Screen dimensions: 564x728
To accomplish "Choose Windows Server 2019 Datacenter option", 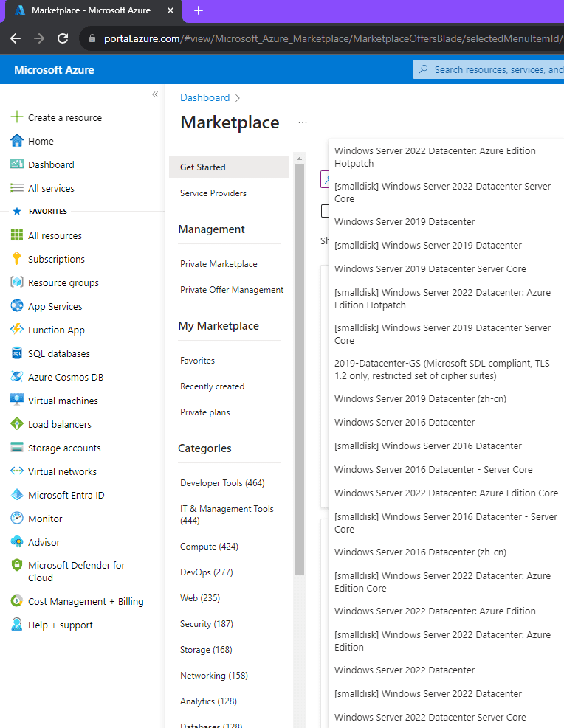I will click(405, 222).
